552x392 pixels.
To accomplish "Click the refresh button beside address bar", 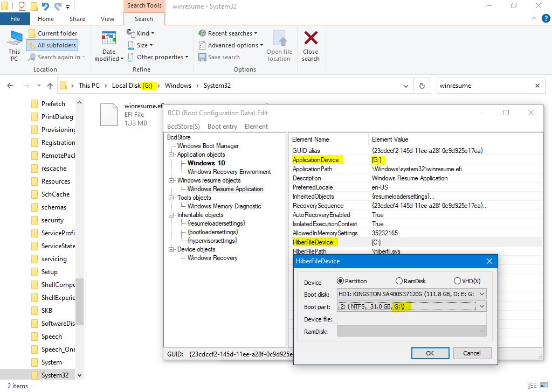I will click(x=422, y=86).
